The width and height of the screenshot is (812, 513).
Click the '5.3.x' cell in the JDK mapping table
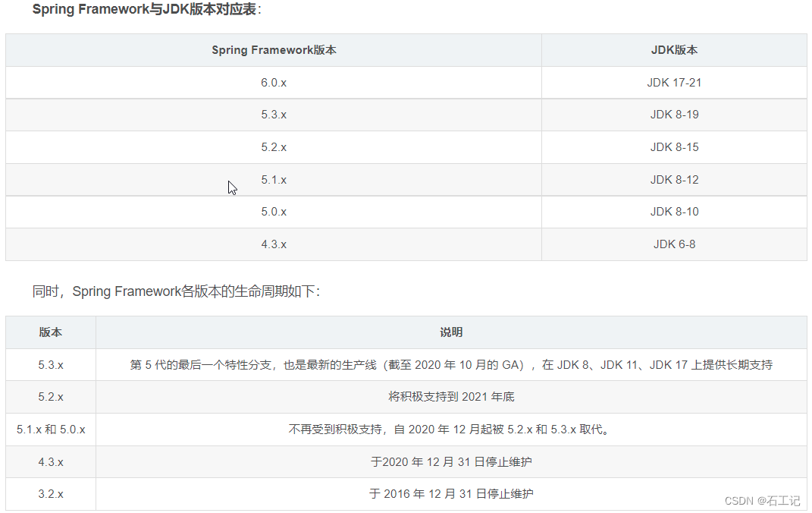point(274,115)
